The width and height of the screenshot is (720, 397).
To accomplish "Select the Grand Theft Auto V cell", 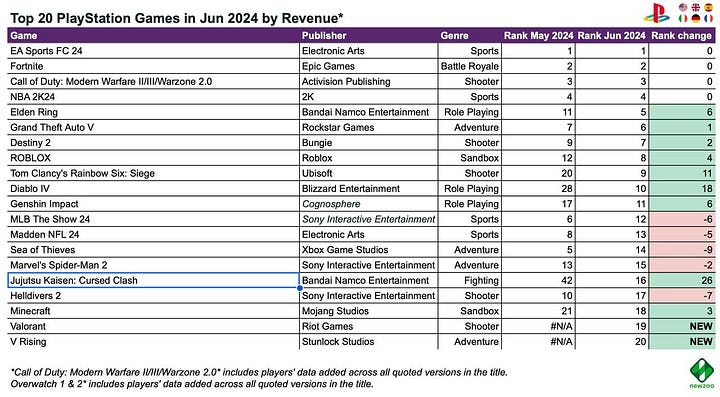I will coord(153,127).
